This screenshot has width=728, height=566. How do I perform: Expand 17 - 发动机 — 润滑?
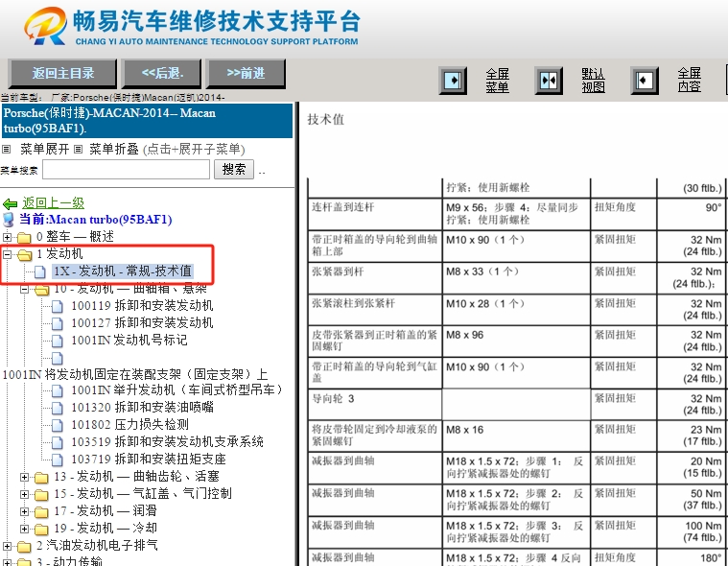24,511
